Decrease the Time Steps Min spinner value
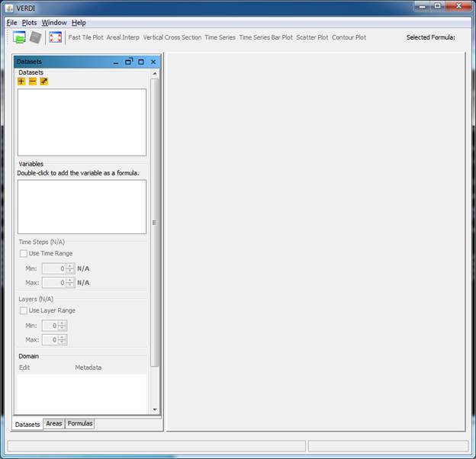Viewport: 476px width, 459px height. [70, 271]
